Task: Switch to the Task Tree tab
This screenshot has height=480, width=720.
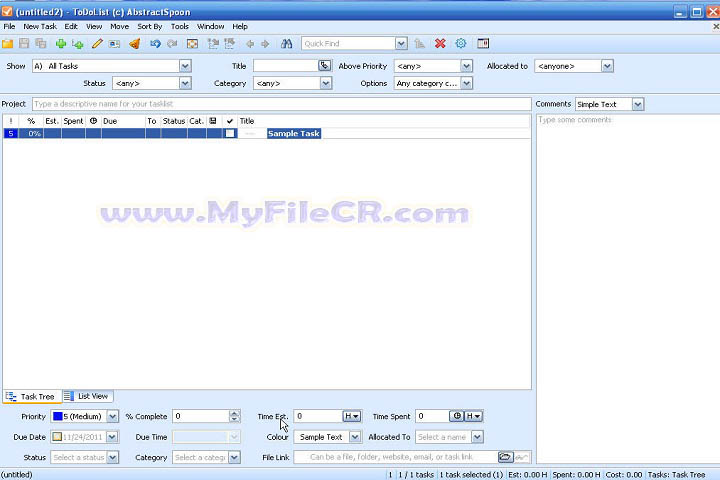Action: point(32,396)
